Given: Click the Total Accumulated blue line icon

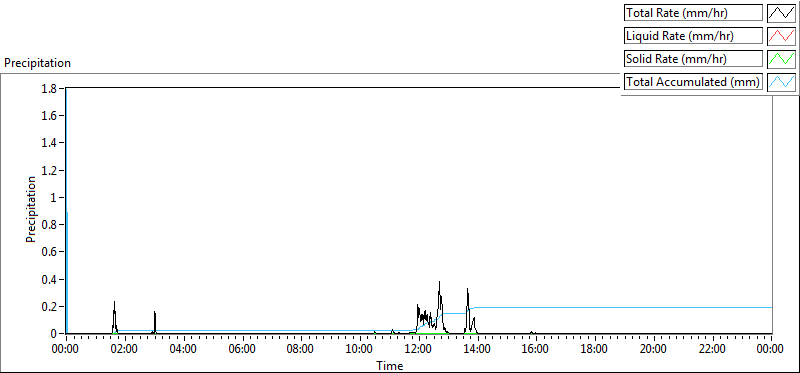Looking at the screenshot, I should pos(782,82).
